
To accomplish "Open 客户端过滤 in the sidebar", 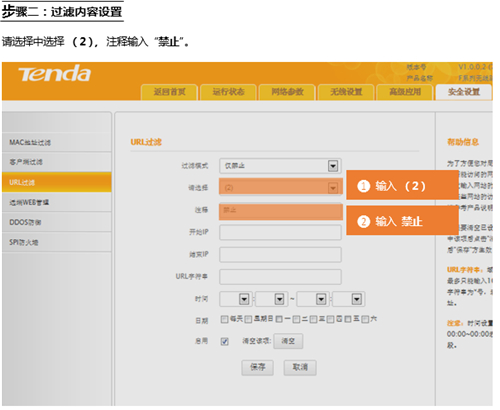I will 56,162.
